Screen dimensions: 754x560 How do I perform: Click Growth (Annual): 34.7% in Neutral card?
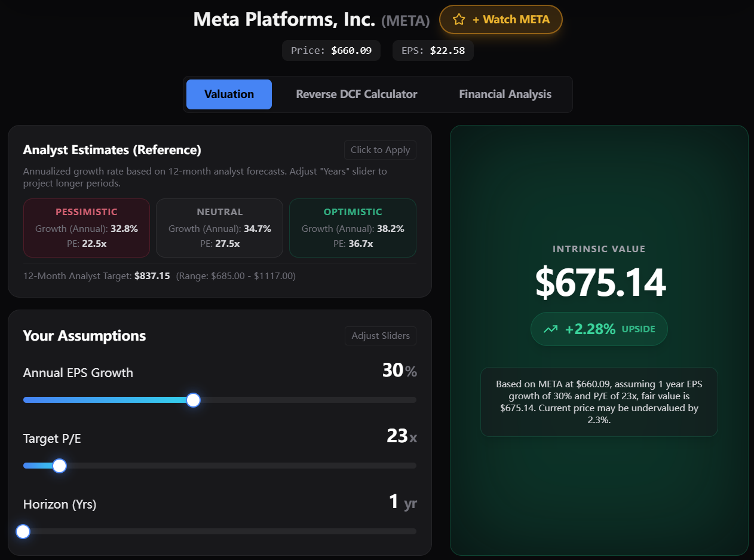tap(220, 229)
